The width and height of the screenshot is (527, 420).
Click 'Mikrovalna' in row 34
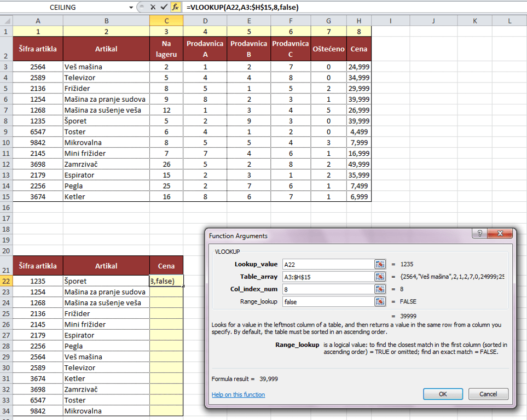coord(106,411)
